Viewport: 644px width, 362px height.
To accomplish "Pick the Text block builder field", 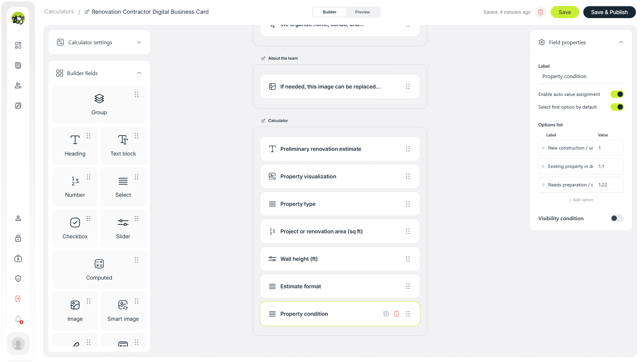I will pyautogui.click(x=123, y=145).
